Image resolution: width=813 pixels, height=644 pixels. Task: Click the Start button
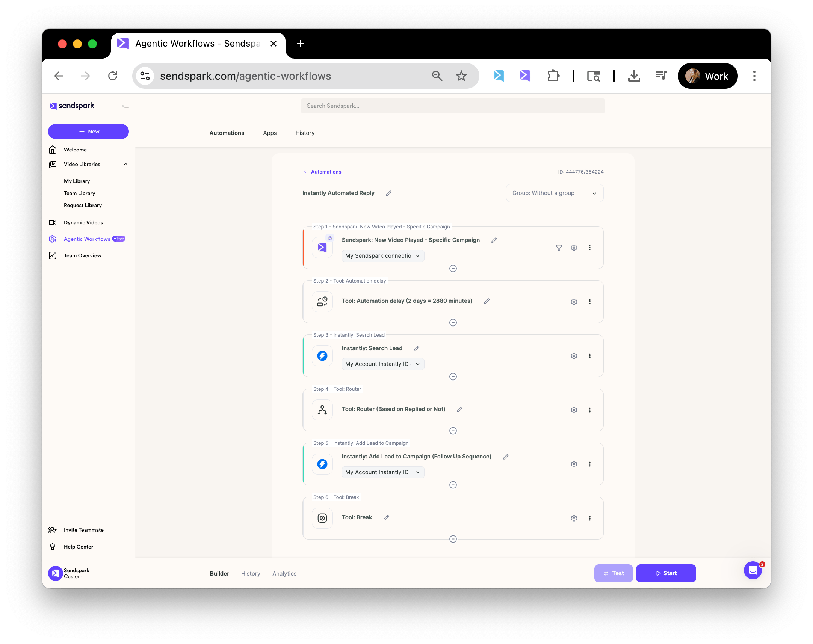pos(666,573)
